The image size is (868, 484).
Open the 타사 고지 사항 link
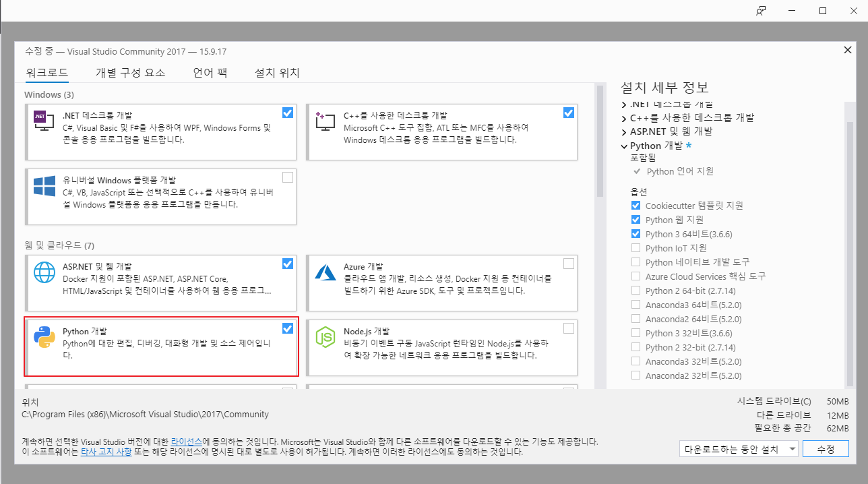[106, 452]
